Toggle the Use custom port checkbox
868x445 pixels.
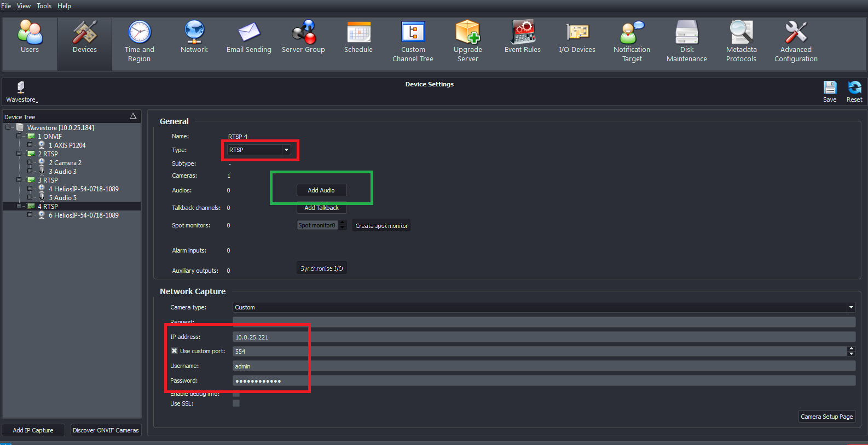175,351
